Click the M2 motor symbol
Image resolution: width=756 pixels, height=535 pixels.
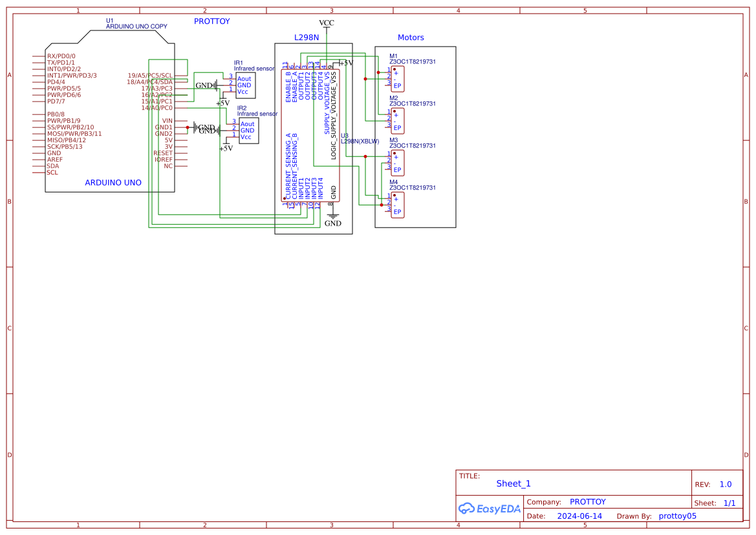398,121
